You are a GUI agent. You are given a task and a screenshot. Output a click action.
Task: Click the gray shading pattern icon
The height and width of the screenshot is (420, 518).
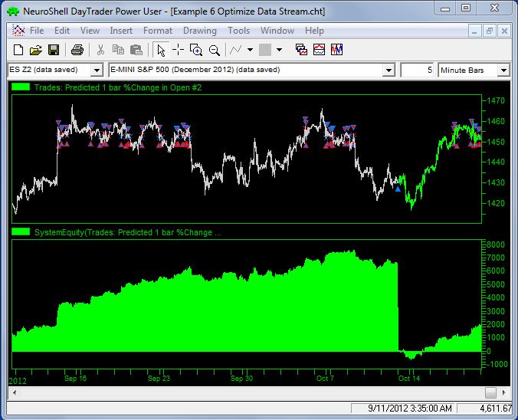click(265, 50)
